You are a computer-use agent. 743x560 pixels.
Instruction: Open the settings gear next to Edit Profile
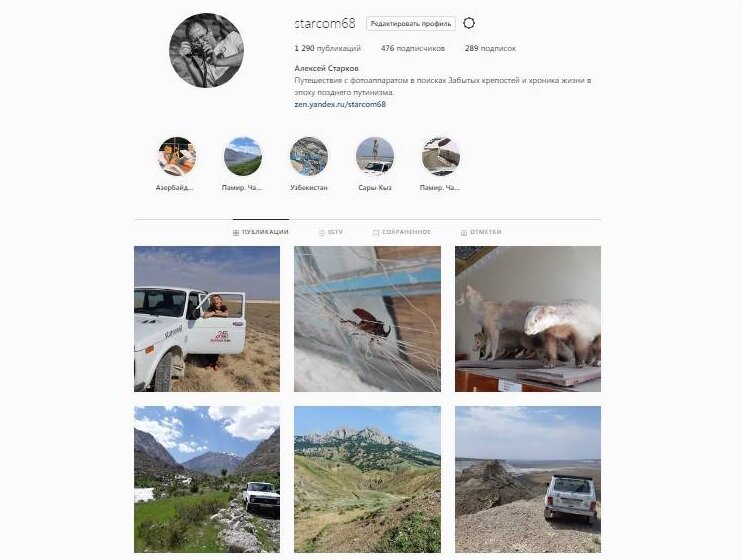point(469,23)
